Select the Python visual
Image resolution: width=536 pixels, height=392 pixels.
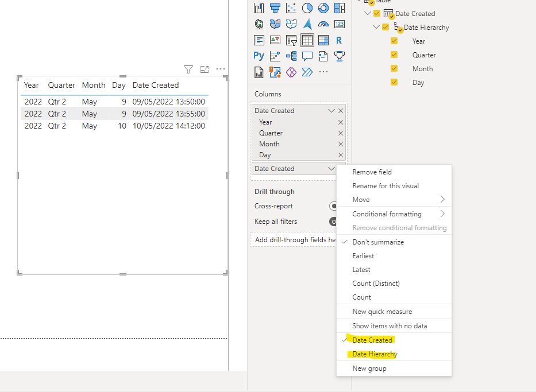[259, 56]
